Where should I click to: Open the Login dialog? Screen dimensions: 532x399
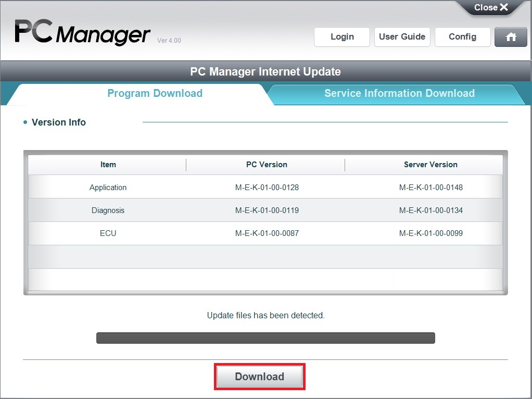[342, 37]
